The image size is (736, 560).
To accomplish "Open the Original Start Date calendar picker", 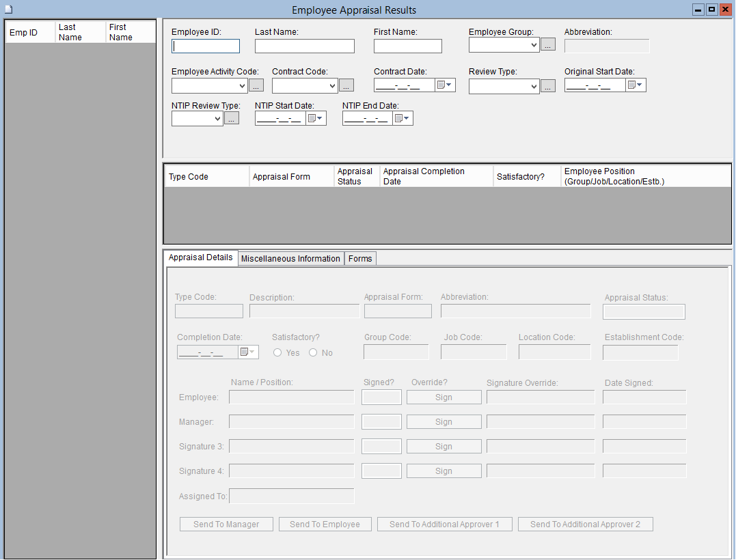I will (636, 85).
